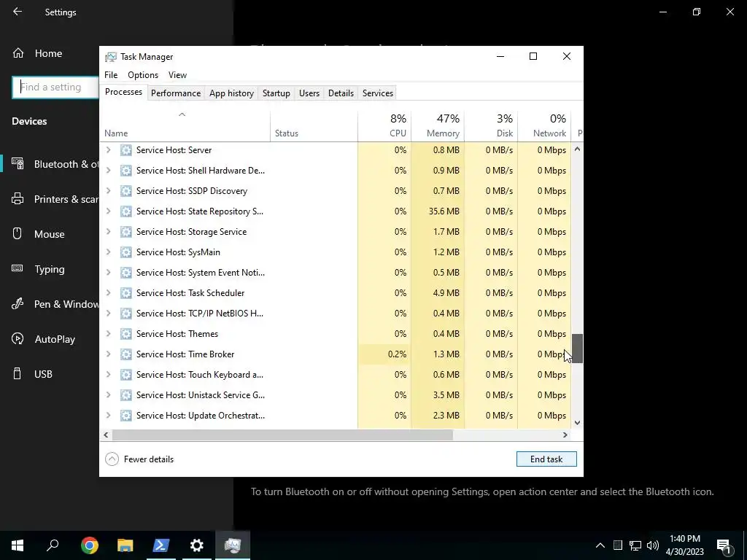Go back using Settings back arrow
Image resolution: width=747 pixels, height=560 pixels.
pos(18,12)
